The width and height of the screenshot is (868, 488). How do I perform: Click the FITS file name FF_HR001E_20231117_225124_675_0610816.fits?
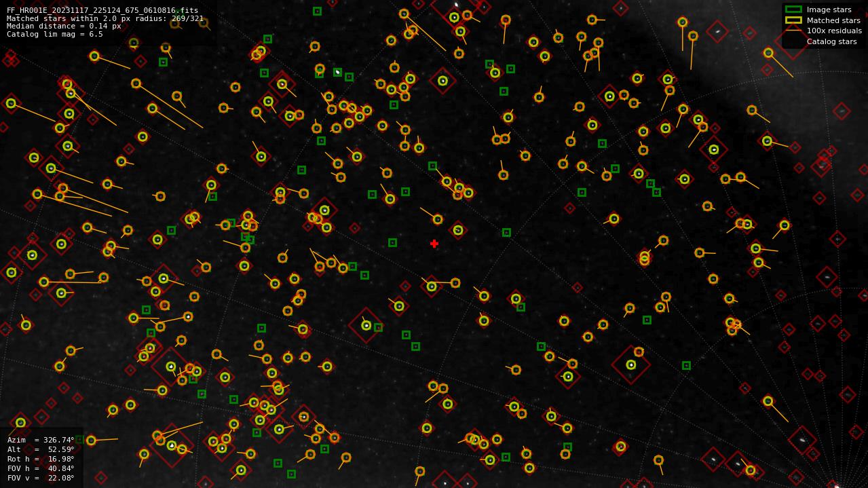pyautogui.click(x=102, y=10)
